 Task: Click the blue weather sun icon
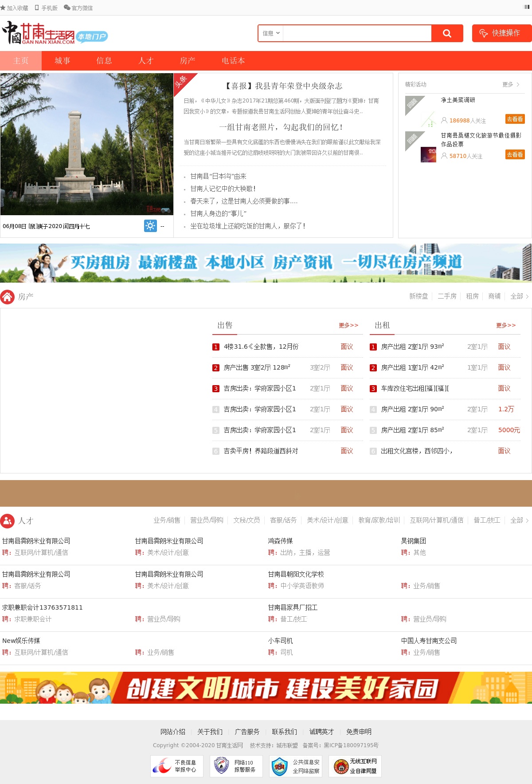(x=150, y=226)
